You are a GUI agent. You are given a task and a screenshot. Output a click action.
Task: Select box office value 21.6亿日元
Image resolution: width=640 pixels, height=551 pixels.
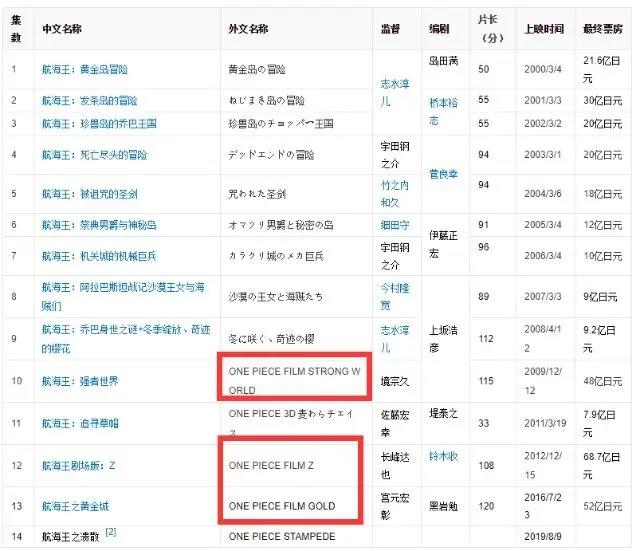point(602,69)
